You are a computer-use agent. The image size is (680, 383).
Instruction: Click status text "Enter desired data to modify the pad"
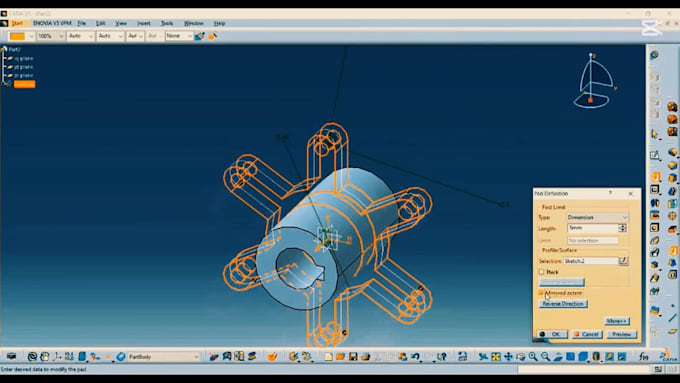click(43, 370)
